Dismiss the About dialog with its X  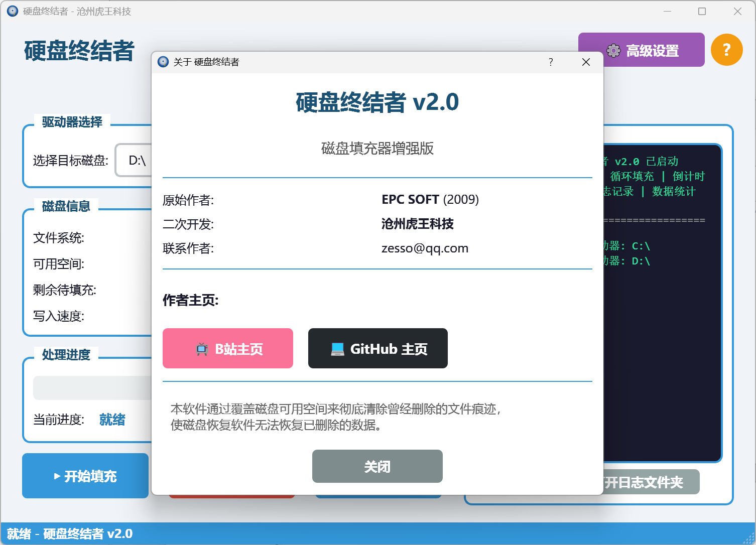tap(585, 62)
